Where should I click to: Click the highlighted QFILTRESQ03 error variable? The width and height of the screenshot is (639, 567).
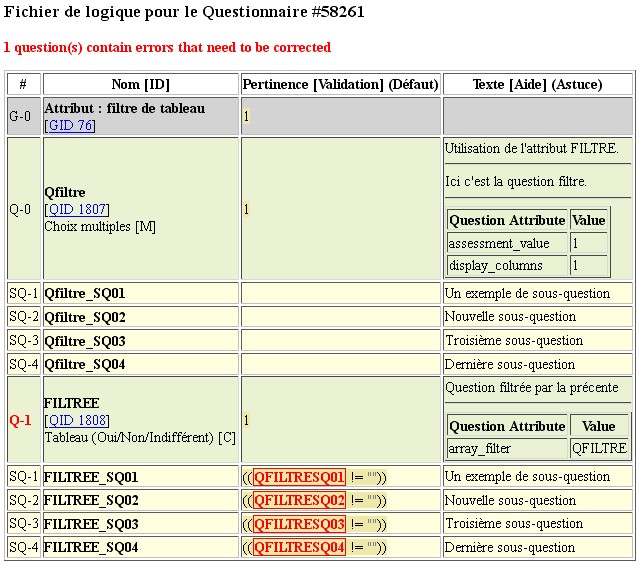(299, 524)
